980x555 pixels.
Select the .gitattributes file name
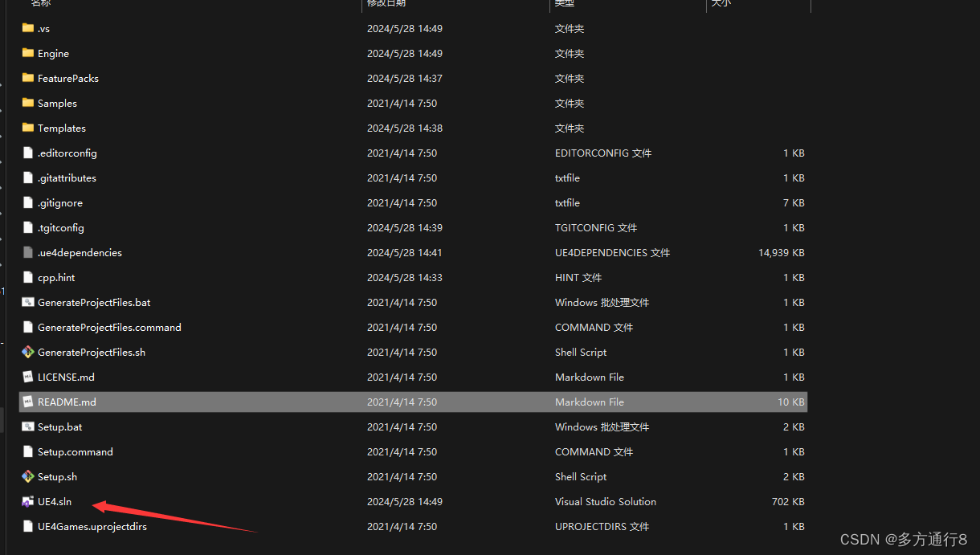(67, 178)
